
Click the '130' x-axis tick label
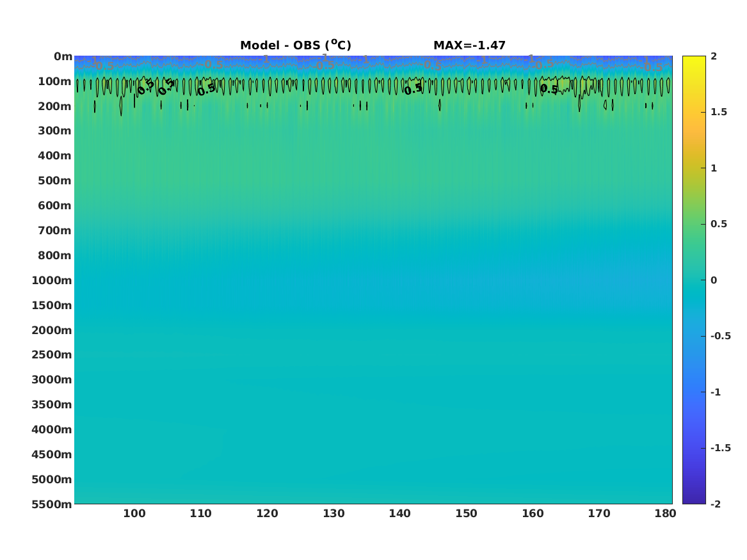(x=333, y=514)
